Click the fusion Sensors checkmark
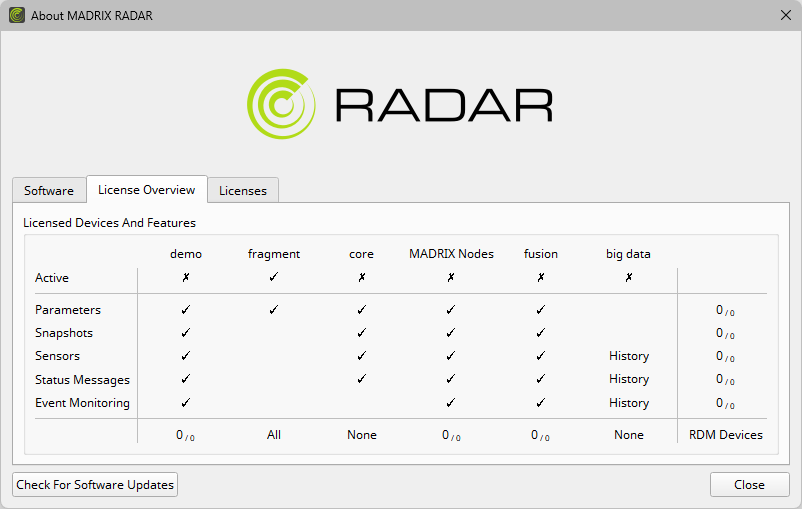Viewport: 802px width, 509px height. 541,355
